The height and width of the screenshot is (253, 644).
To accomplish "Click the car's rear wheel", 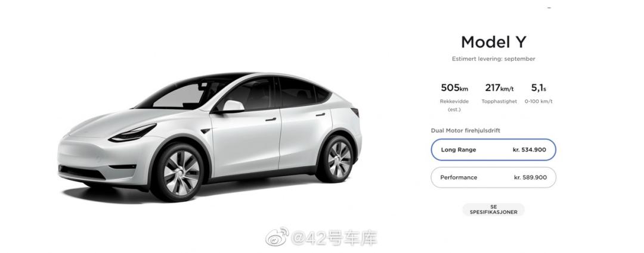I will pos(337,159).
